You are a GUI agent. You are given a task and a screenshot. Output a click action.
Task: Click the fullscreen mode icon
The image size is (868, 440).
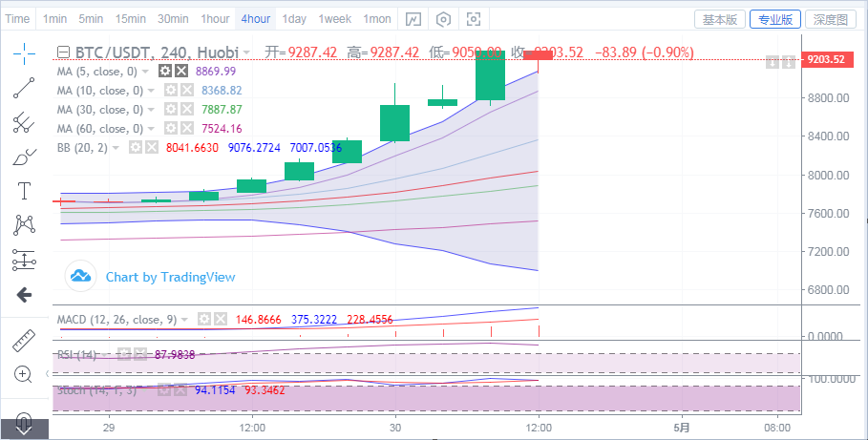pos(474,19)
